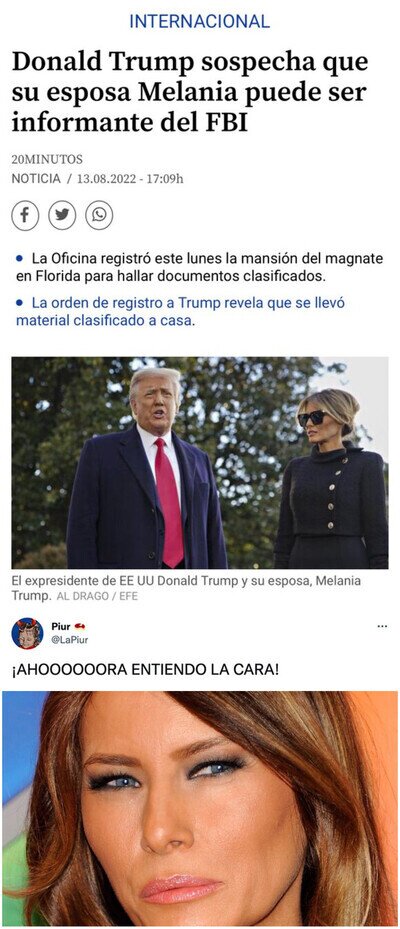The image size is (400, 929).
Task: Click the 'El expresidente de EE UU' caption
Action: coord(187,588)
